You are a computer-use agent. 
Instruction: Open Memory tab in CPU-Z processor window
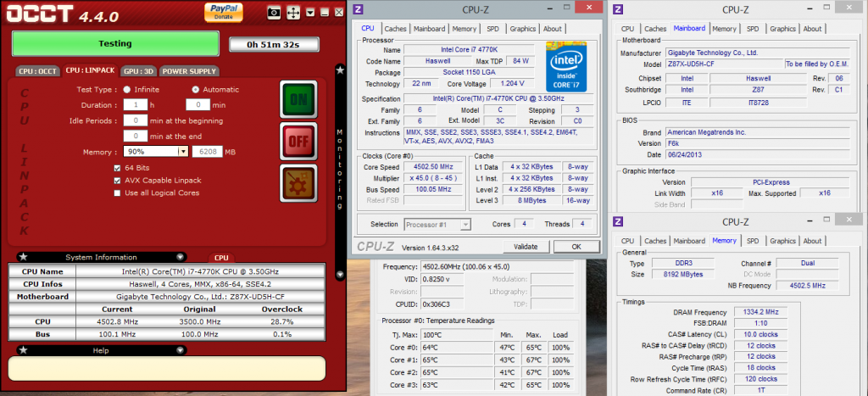click(464, 29)
